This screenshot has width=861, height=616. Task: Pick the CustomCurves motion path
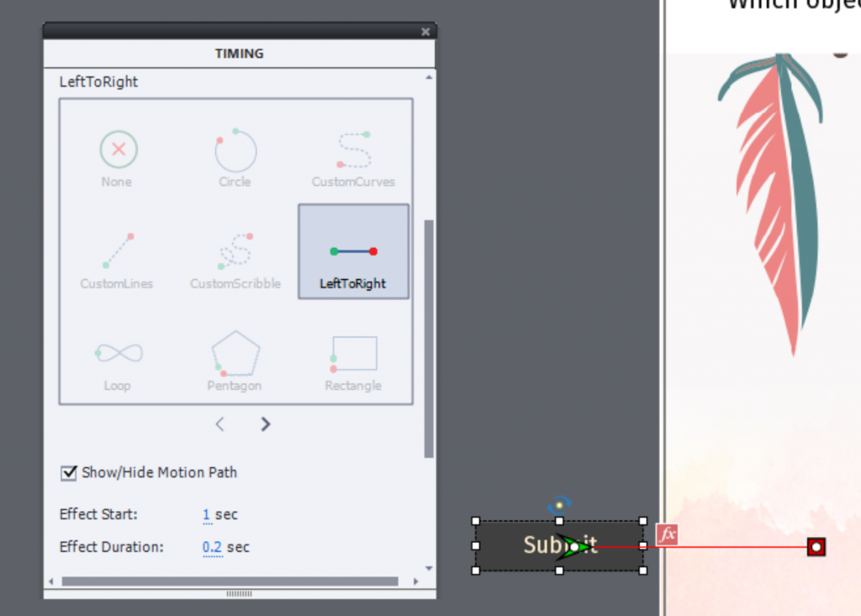pyautogui.click(x=353, y=158)
